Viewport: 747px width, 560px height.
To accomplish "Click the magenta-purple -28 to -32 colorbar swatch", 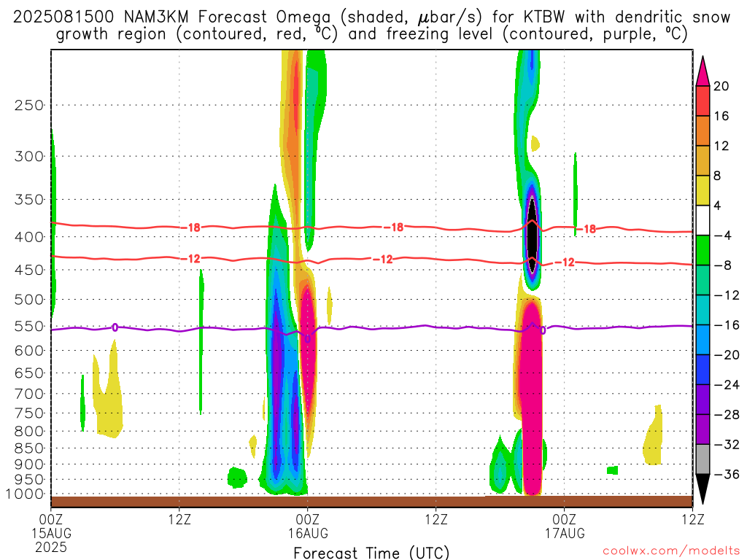I will click(703, 429).
